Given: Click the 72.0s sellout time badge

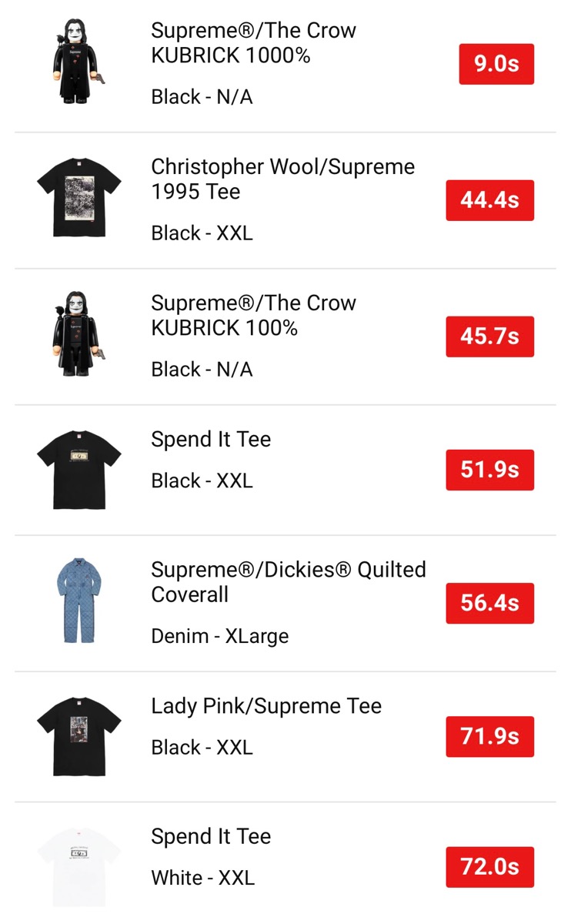Looking at the screenshot, I should click(489, 867).
